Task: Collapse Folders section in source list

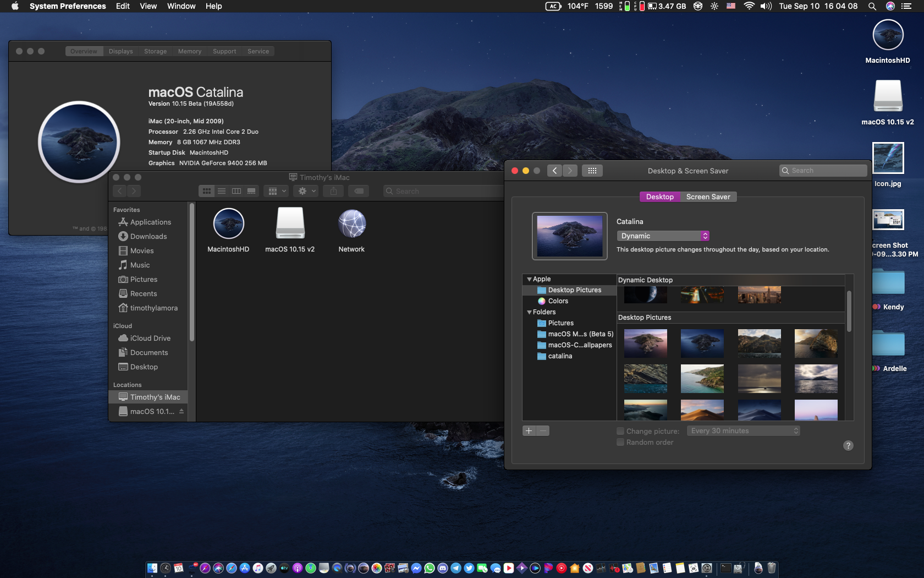Action: (x=529, y=312)
